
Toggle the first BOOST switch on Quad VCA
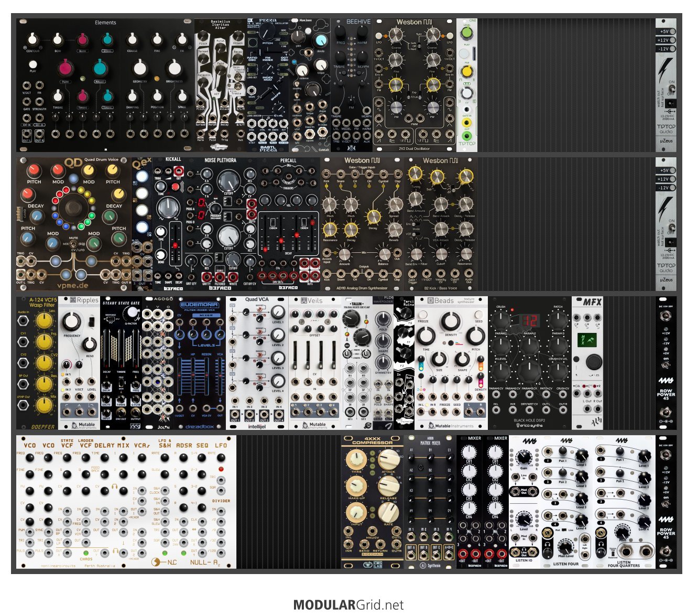tap(259, 310)
